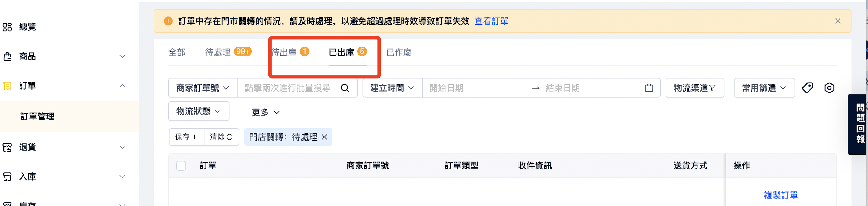868x206 pixels.
Task: Focus the 開始日期 input field
Action: (475, 88)
